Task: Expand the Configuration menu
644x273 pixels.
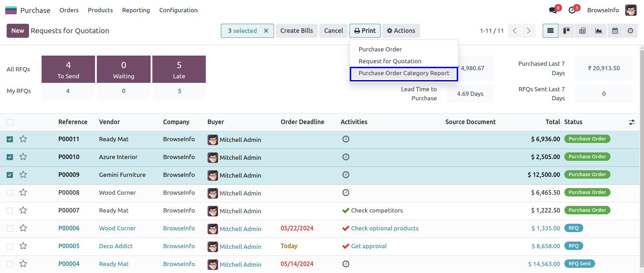Action: click(178, 10)
